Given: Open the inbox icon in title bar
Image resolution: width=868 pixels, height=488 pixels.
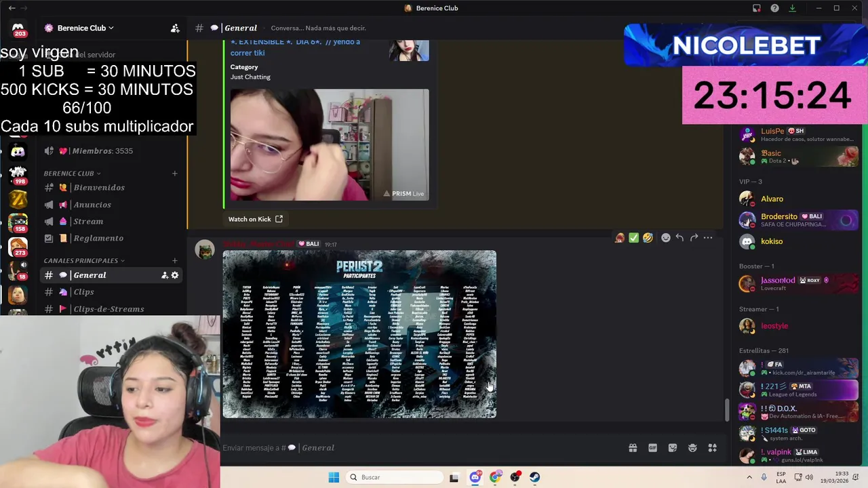Looking at the screenshot, I should click(757, 8).
